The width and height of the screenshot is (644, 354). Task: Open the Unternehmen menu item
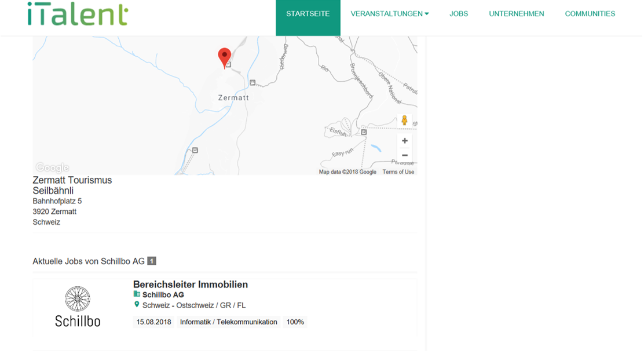point(516,14)
